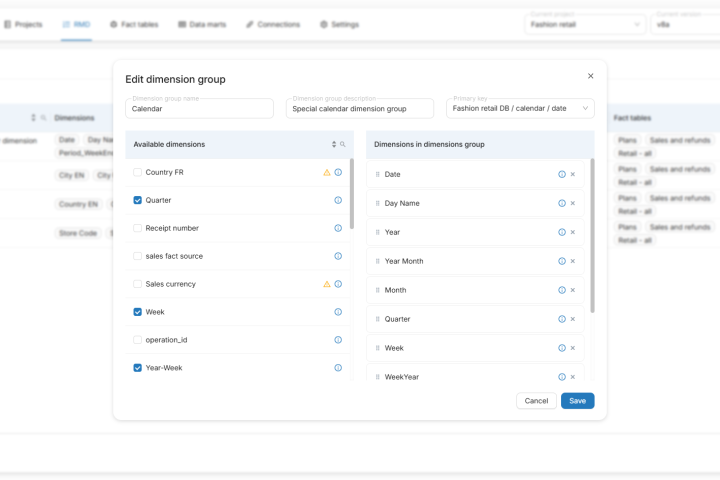Remove Quarter from dimensions group
Image resolution: width=720 pixels, height=480 pixels.
(x=573, y=319)
